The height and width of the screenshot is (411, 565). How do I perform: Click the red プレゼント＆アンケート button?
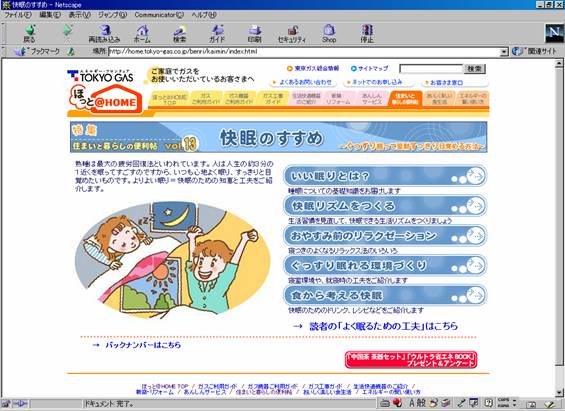point(411,359)
